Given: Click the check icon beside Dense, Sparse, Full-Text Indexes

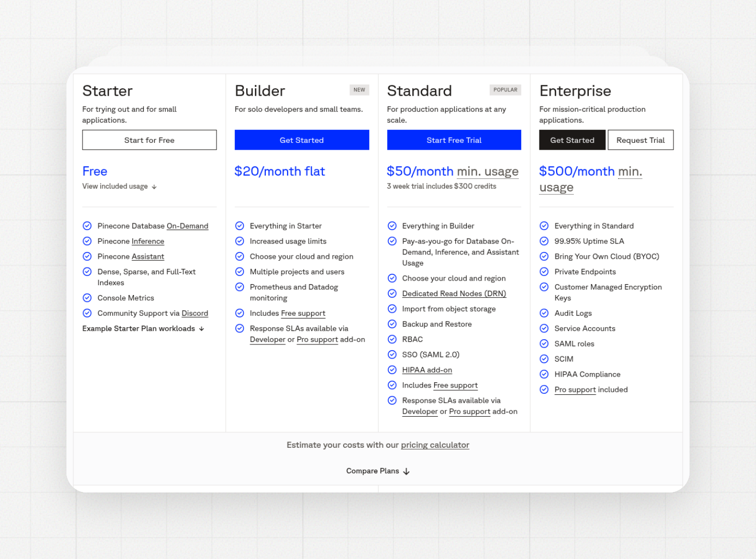Looking at the screenshot, I should pos(87,272).
